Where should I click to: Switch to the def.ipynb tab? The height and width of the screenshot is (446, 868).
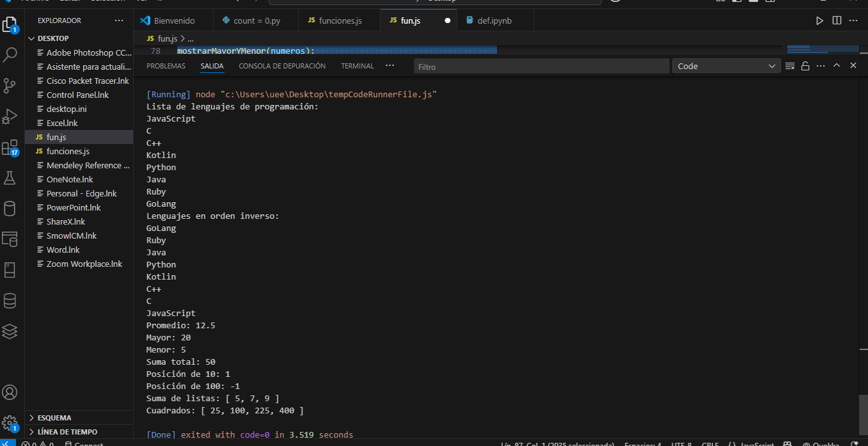[x=494, y=20]
